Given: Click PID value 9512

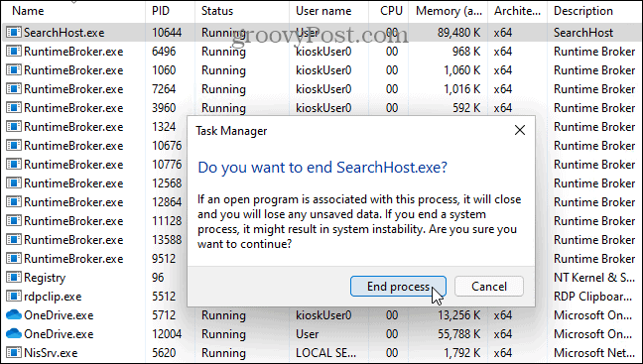Looking at the screenshot, I should coord(164,259).
